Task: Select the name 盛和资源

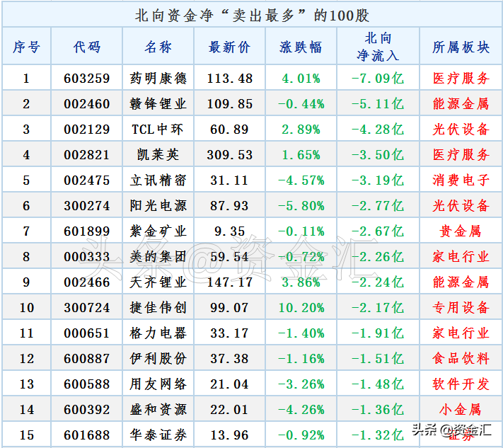Action: (158, 410)
